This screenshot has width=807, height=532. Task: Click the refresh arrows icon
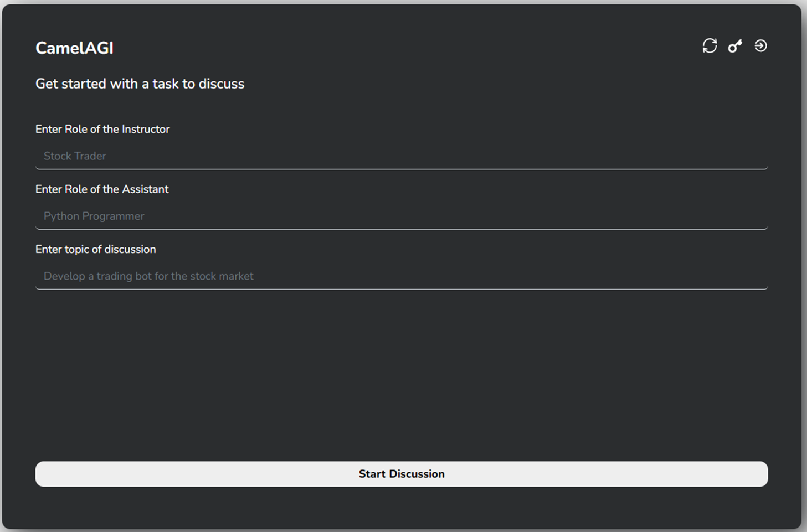(x=710, y=46)
